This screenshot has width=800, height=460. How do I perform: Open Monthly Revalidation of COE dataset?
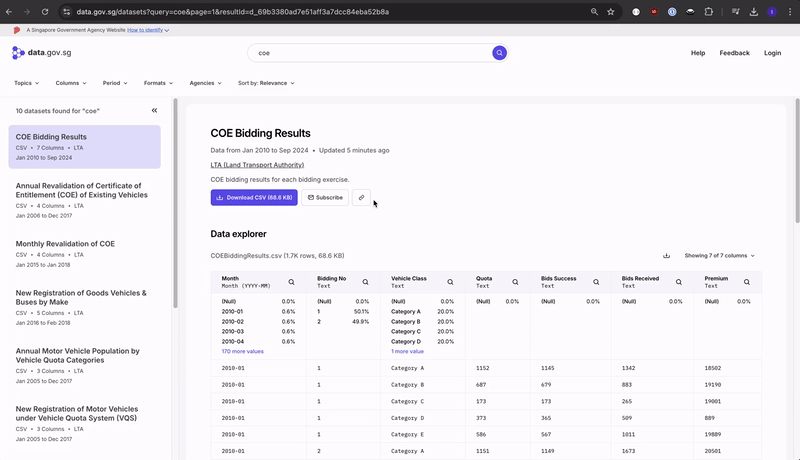point(85,253)
